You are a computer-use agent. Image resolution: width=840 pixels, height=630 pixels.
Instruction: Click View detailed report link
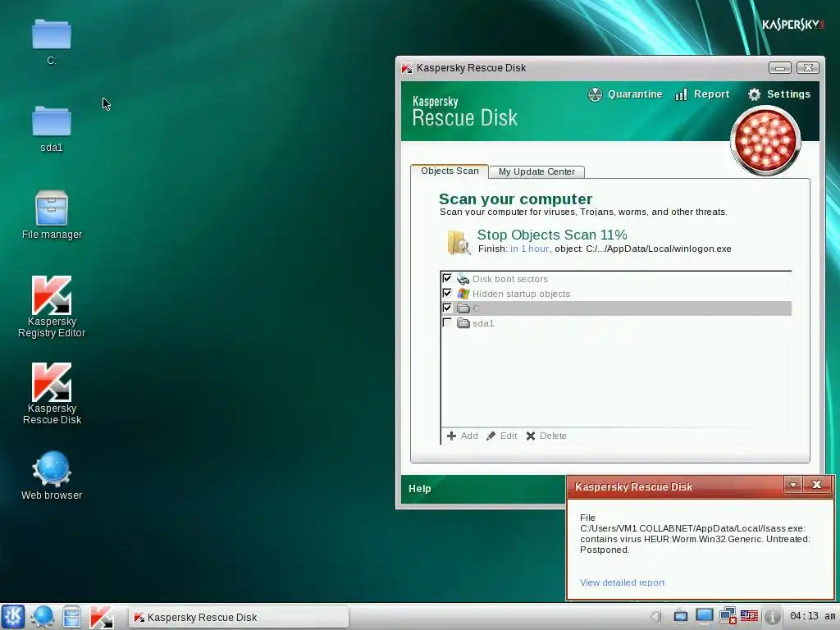(x=622, y=582)
